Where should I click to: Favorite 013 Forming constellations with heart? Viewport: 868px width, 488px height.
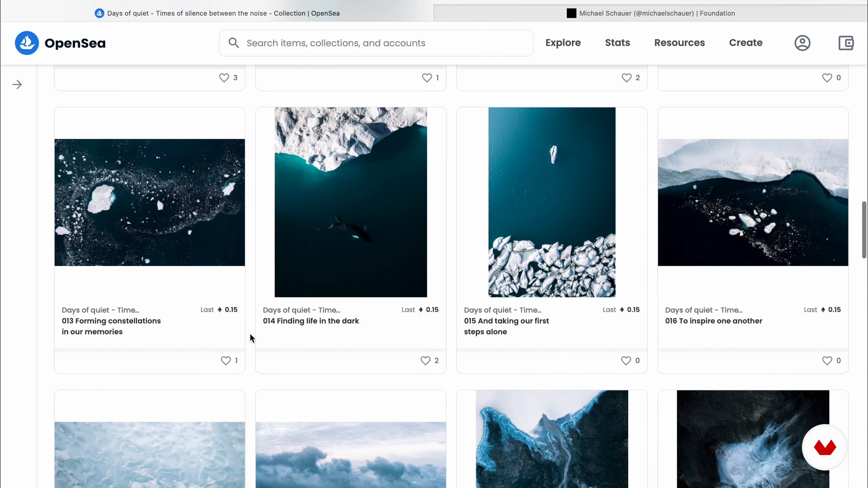click(x=225, y=361)
